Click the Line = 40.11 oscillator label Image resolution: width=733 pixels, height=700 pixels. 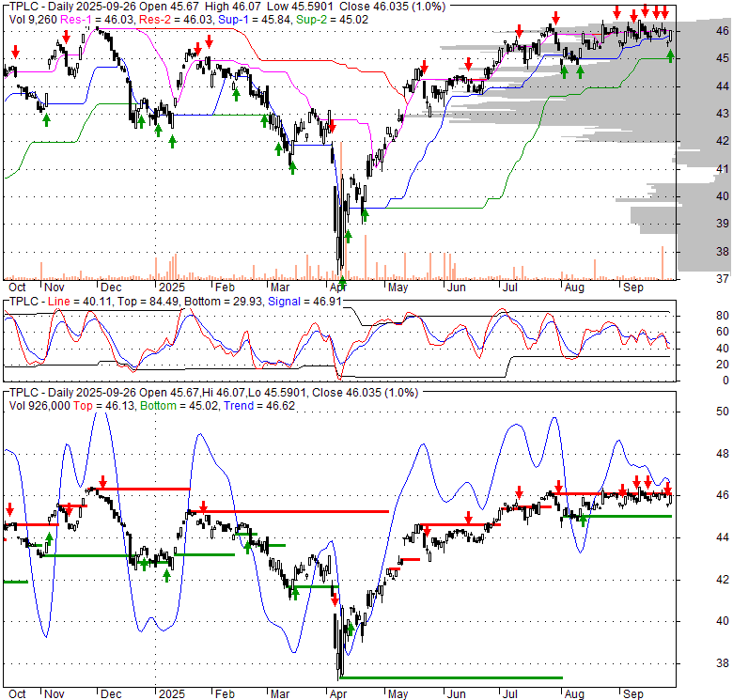[80, 302]
